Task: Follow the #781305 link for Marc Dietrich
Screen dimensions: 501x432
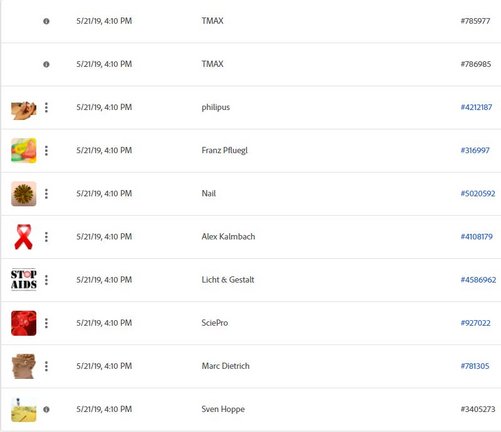Action: pyautogui.click(x=475, y=366)
